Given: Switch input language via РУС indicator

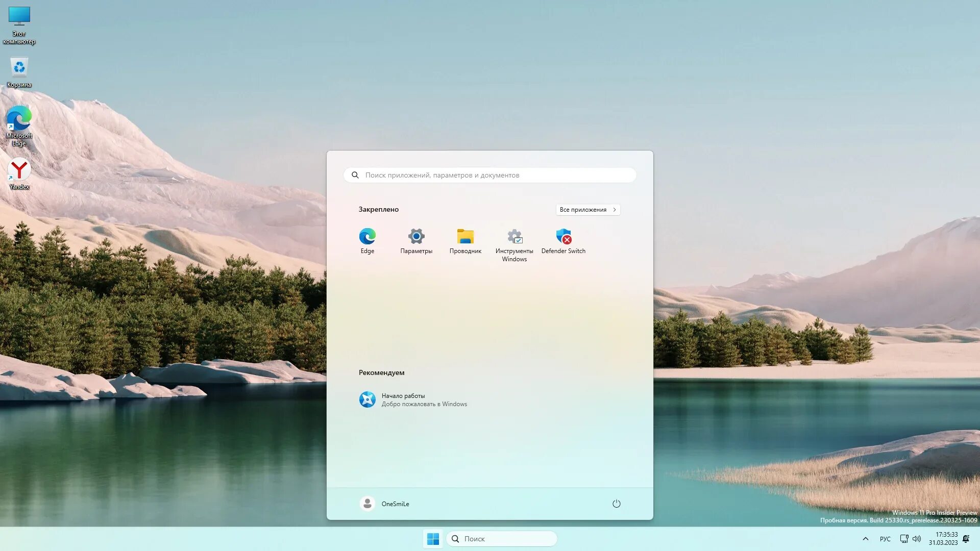Looking at the screenshot, I should point(885,539).
